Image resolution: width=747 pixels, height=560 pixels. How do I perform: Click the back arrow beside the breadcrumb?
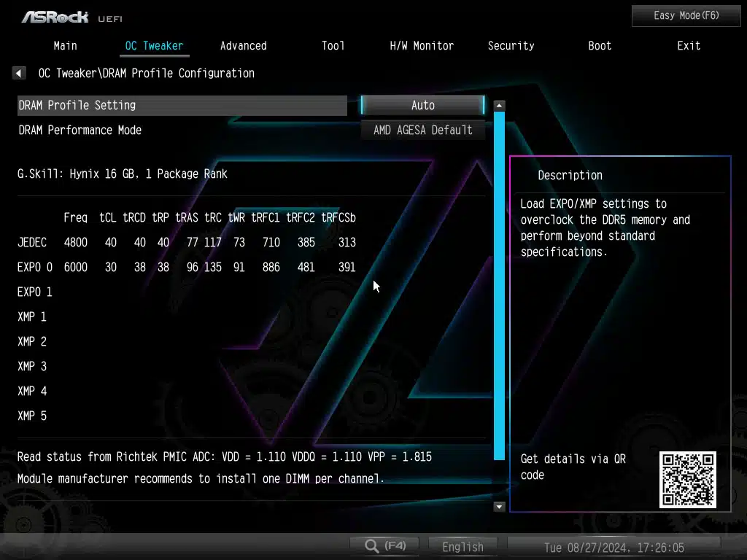click(19, 73)
